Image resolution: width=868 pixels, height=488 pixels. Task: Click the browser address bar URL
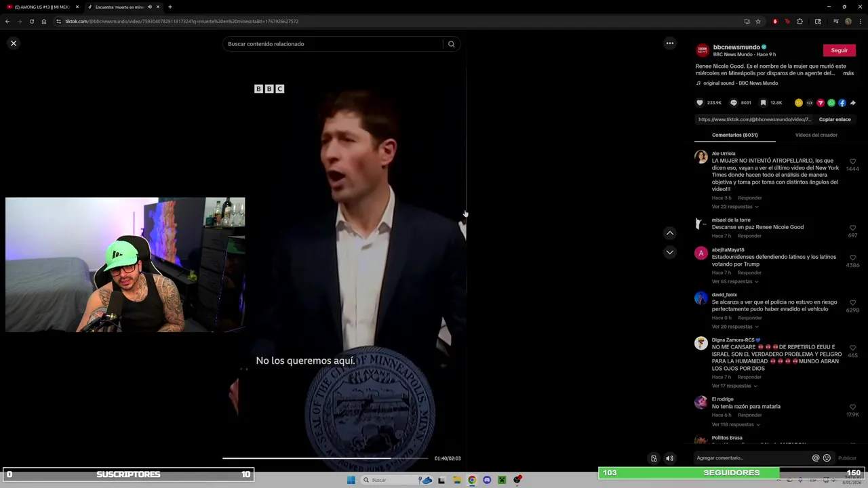182,21
